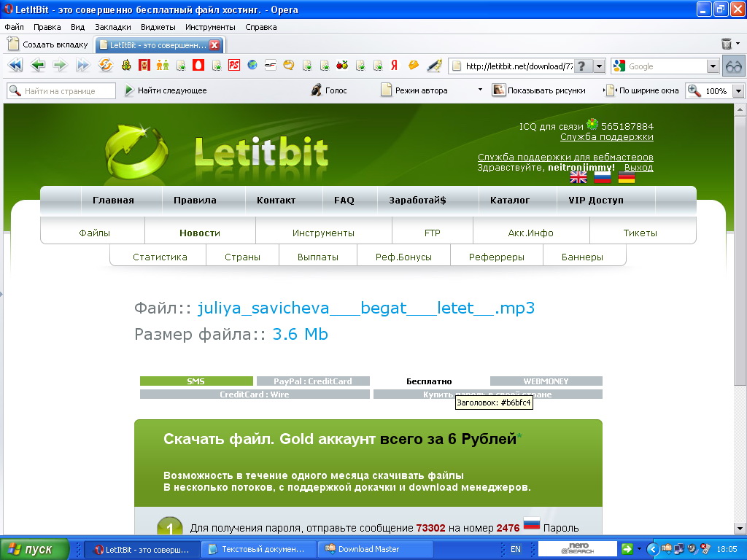Open the Справка menu

[x=261, y=27]
